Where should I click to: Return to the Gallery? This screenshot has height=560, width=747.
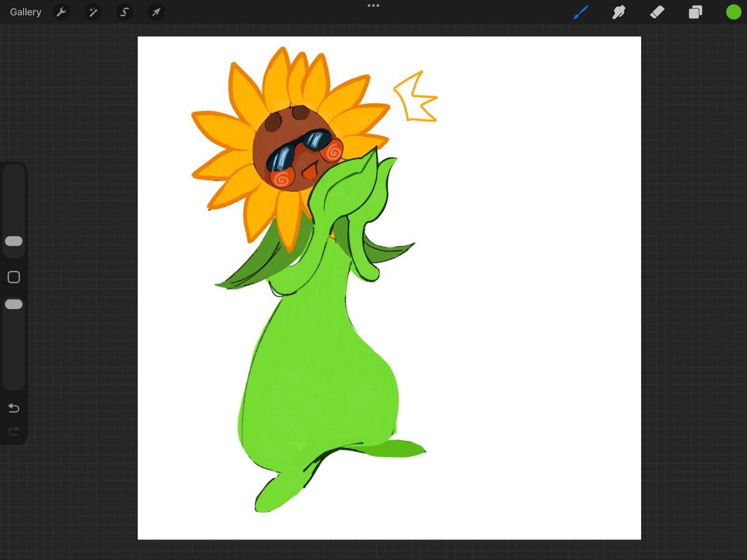(24, 12)
